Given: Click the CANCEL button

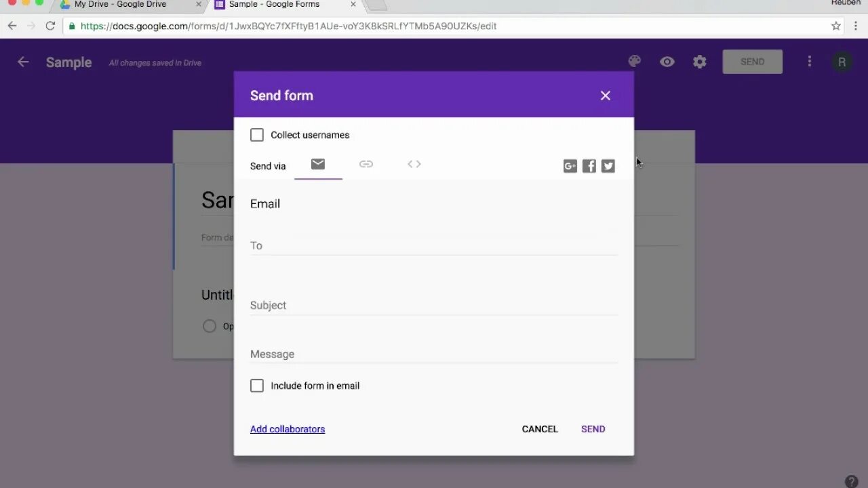Looking at the screenshot, I should pos(540,429).
